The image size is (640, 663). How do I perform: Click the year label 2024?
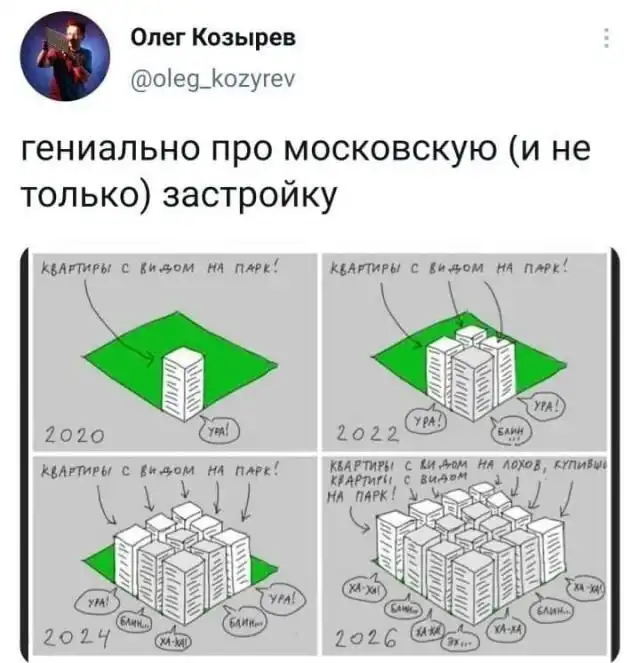(x=77, y=638)
